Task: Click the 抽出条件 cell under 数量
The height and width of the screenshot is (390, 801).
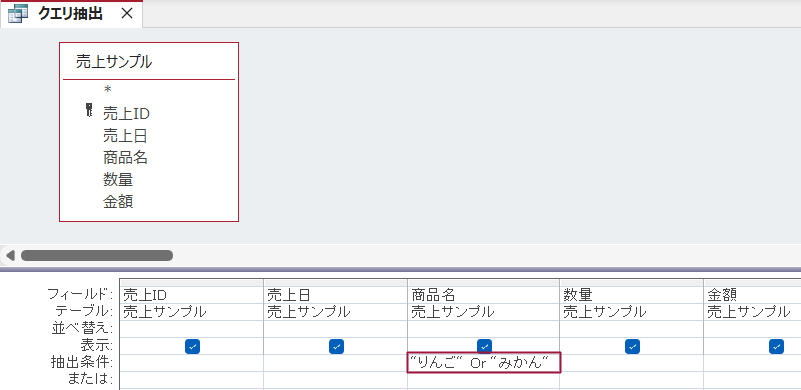Action: pyautogui.click(x=632, y=363)
